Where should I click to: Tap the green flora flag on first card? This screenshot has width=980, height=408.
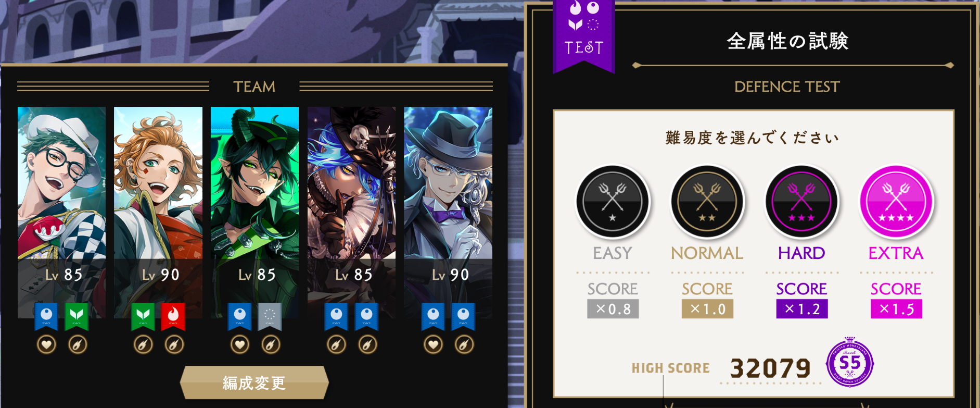(x=77, y=316)
